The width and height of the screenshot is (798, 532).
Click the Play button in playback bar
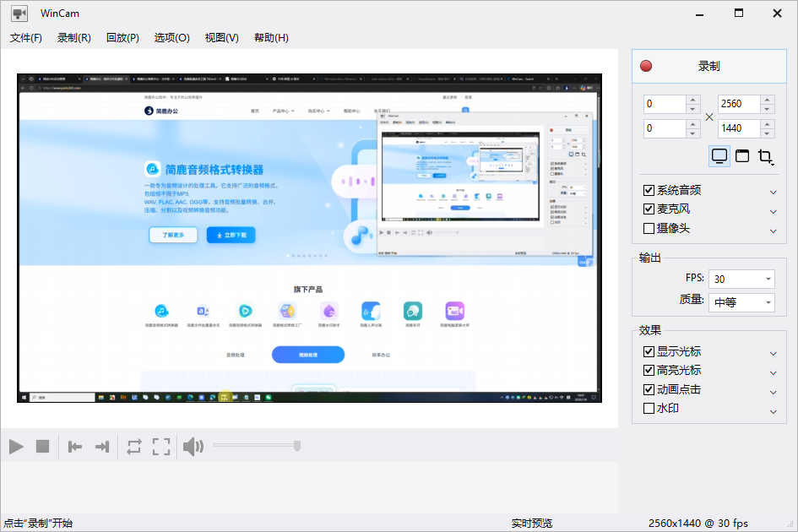pos(16,447)
